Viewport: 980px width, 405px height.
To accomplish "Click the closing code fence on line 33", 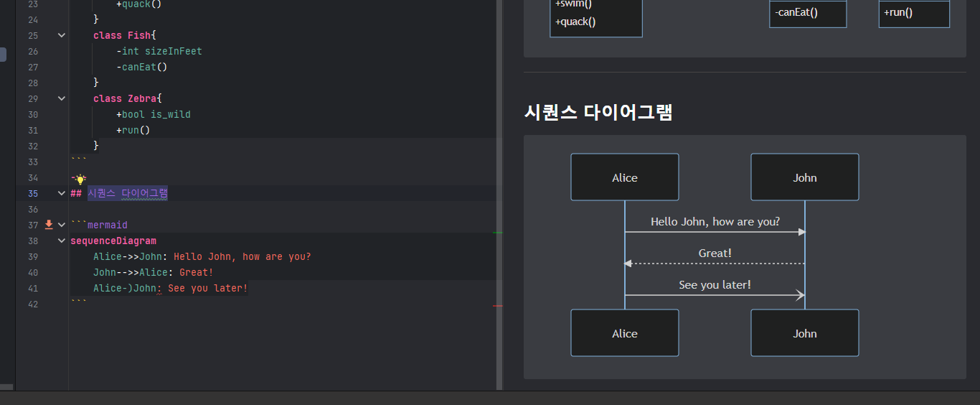I will point(79,162).
